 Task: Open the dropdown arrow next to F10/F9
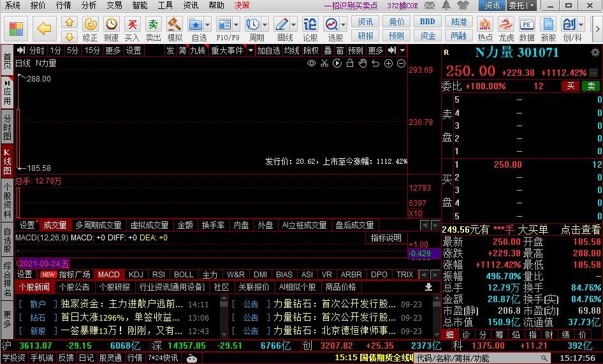(236, 25)
